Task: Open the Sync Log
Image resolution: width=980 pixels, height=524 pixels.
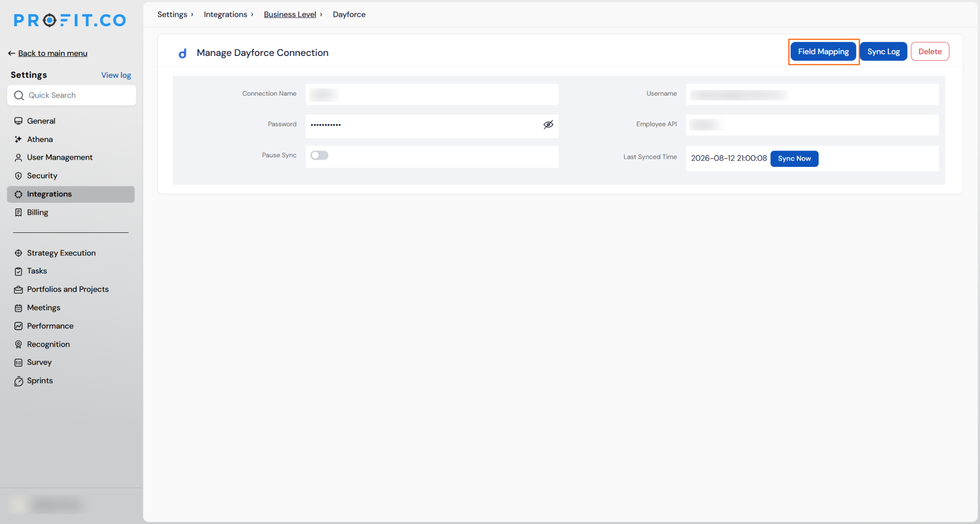Action: click(883, 52)
